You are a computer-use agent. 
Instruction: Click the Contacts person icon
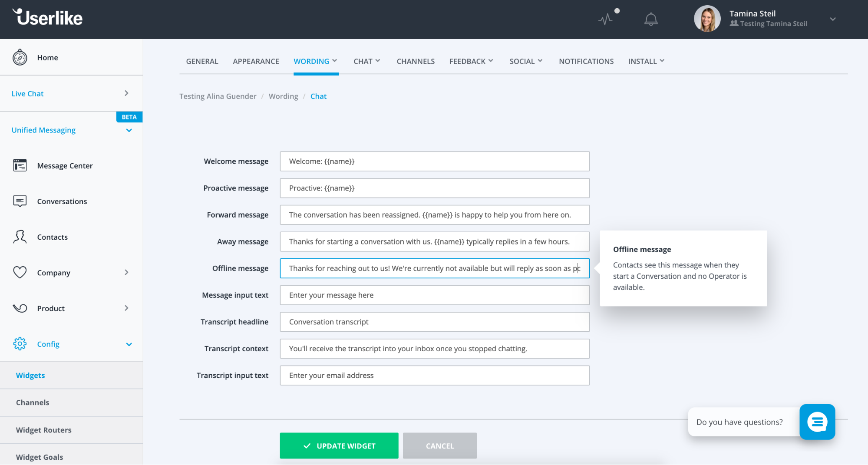(20, 237)
